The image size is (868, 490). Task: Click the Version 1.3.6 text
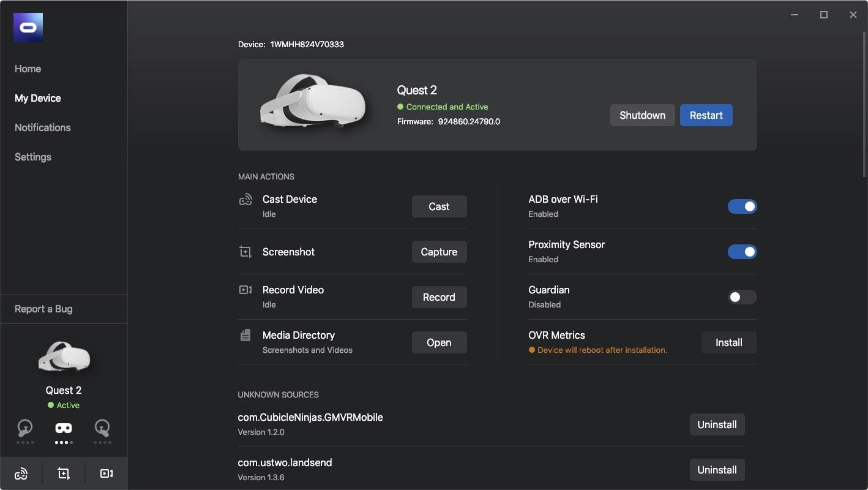261,477
